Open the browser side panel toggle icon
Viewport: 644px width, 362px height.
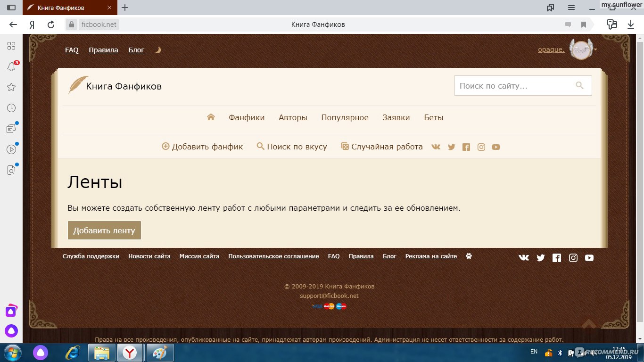pos(11,8)
